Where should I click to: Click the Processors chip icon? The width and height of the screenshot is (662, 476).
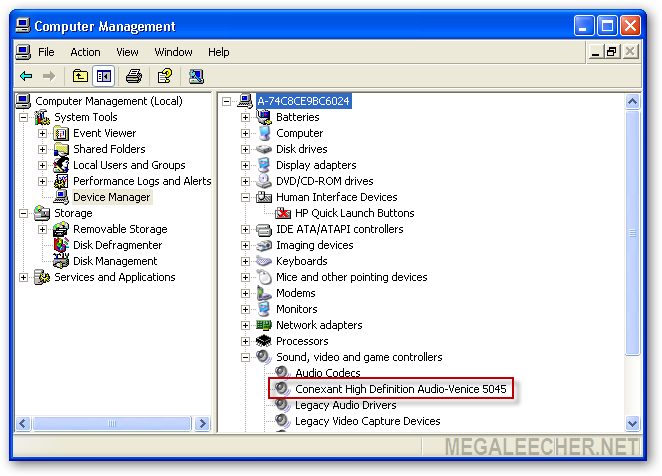tap(264, 341)
